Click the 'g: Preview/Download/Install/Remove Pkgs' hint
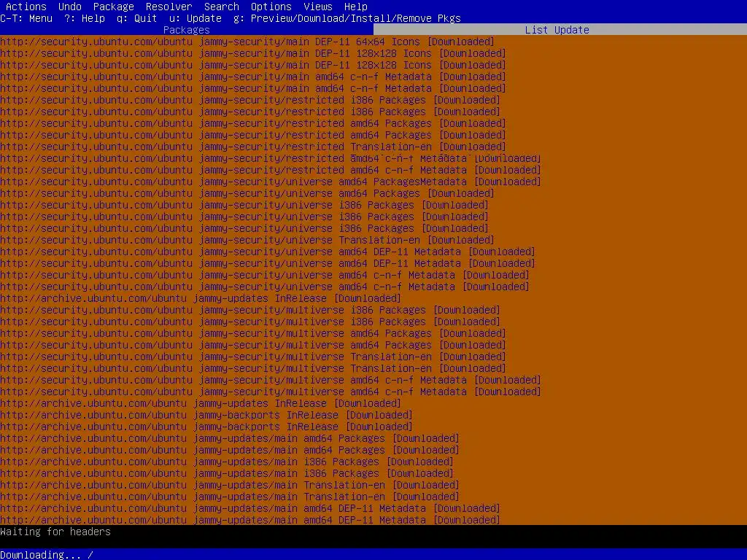The image size is (747, 560). coord(347,18)
